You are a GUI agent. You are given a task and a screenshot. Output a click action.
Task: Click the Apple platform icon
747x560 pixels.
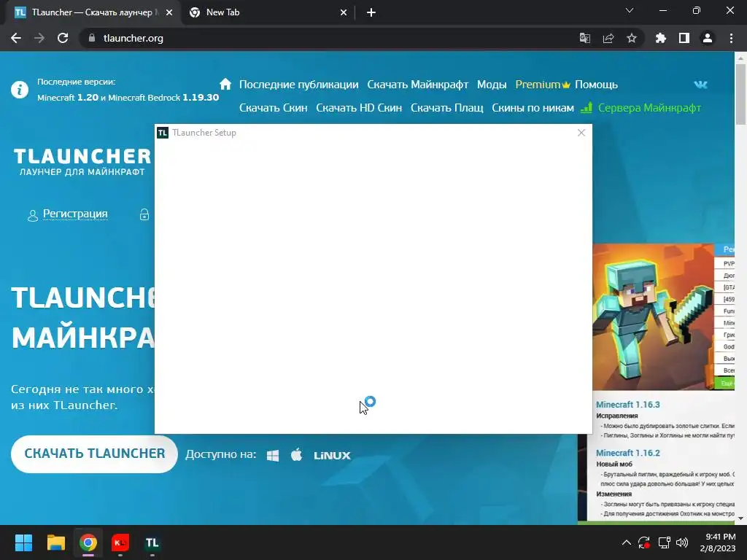[x=296, y=455]
